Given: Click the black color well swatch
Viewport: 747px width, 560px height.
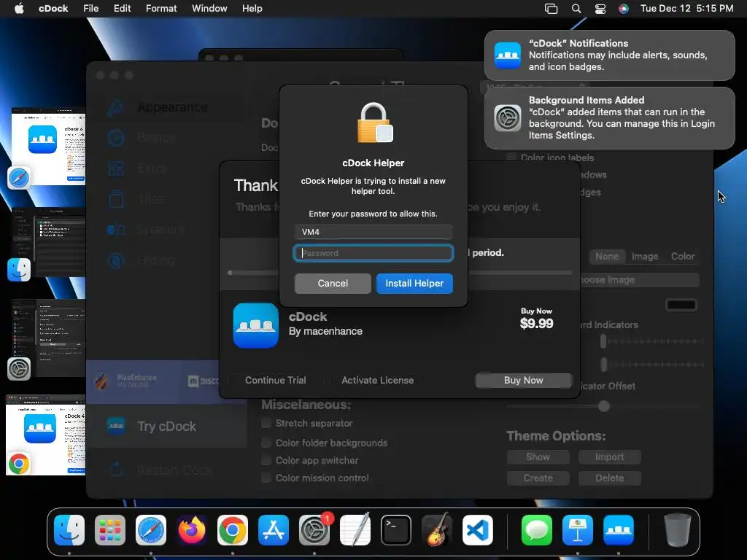Looking at the screenshot, I should click(681, 305).
